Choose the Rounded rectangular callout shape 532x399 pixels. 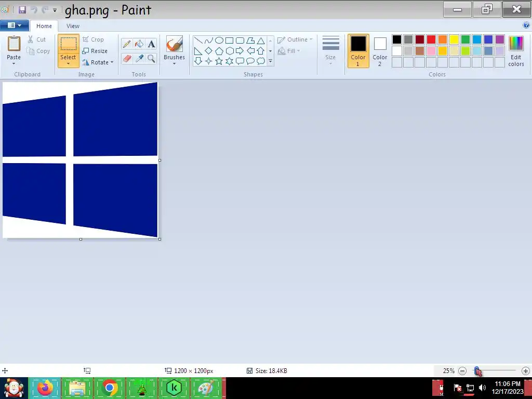point(240,61)
